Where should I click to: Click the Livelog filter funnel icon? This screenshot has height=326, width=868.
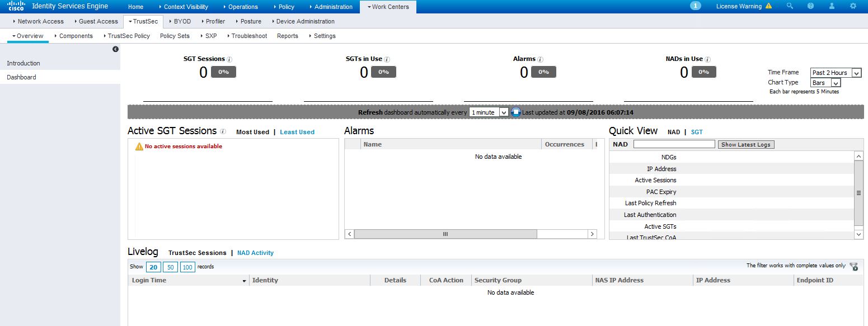coord(854,267)
